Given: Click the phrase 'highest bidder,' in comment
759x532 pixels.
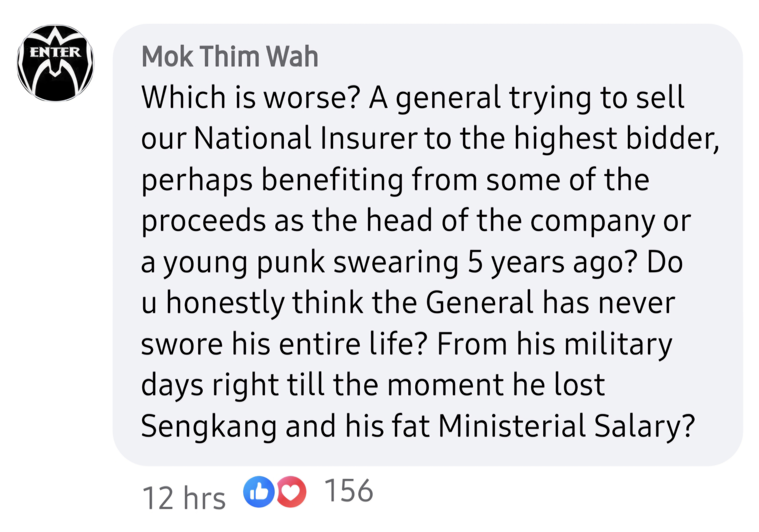Looking at the screenshot, I should click(x=617, y=138).
